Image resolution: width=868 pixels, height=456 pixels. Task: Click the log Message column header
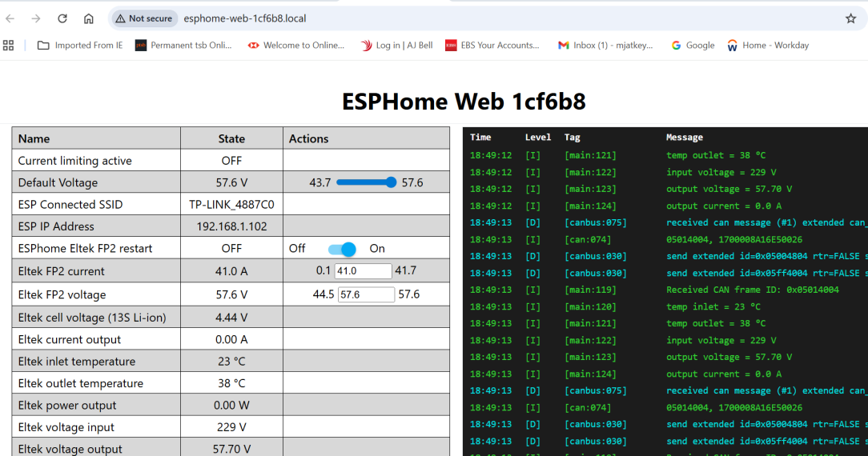(685, 137)
